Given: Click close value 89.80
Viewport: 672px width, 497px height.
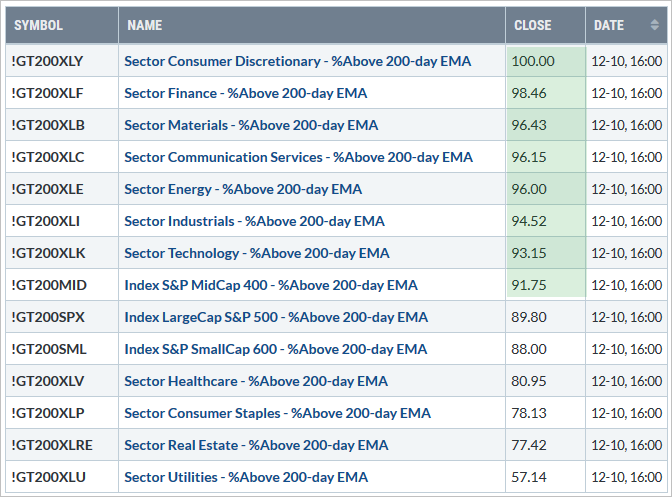Looking at the screenshot, I should (x=529, y=317).
